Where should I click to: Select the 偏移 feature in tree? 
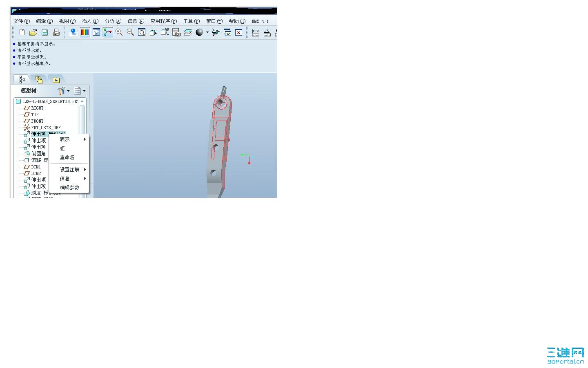pos(36,160)
